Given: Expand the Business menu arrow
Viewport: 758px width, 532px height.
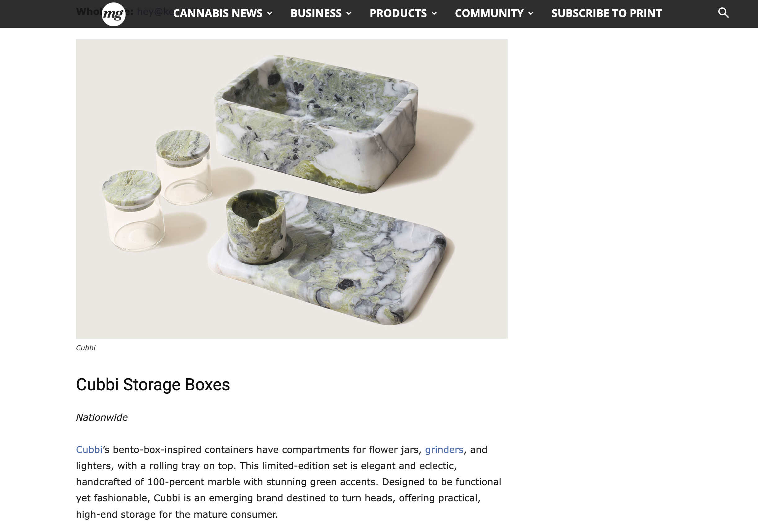Looking at the screenshot, I should [x=349, y=14].
